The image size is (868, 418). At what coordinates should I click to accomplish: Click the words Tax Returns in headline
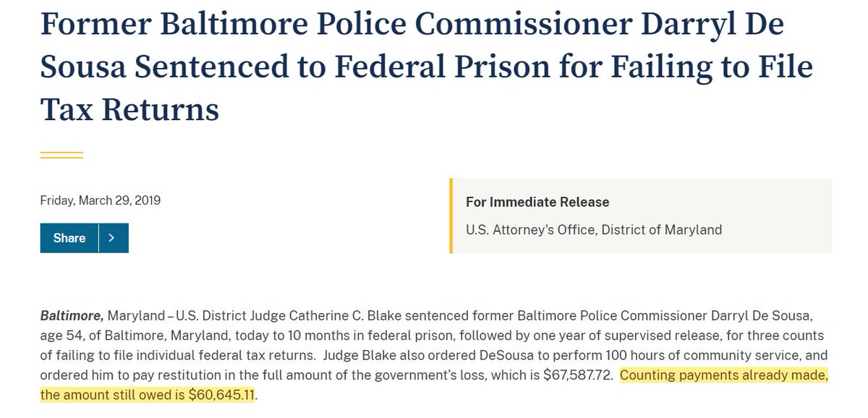(129, 109)
